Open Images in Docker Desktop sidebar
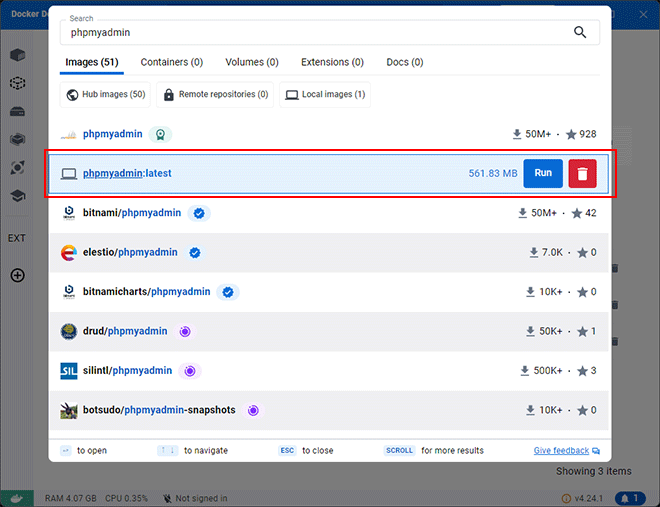 [x=18, y=83]
